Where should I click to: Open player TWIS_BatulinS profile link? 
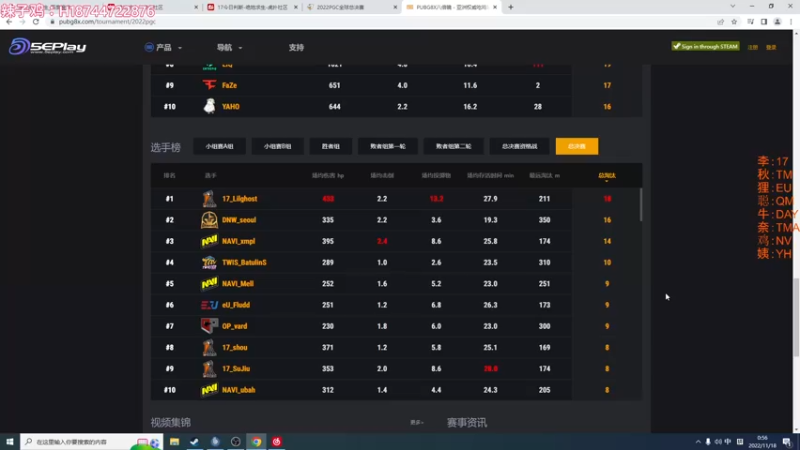pos(244,262)
